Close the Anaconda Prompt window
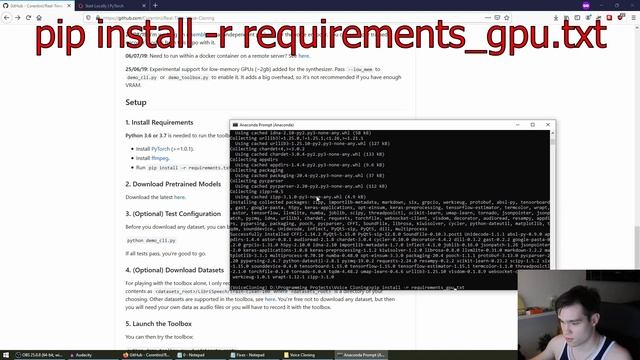Viewport: 640px width, 360px height. 548,124
